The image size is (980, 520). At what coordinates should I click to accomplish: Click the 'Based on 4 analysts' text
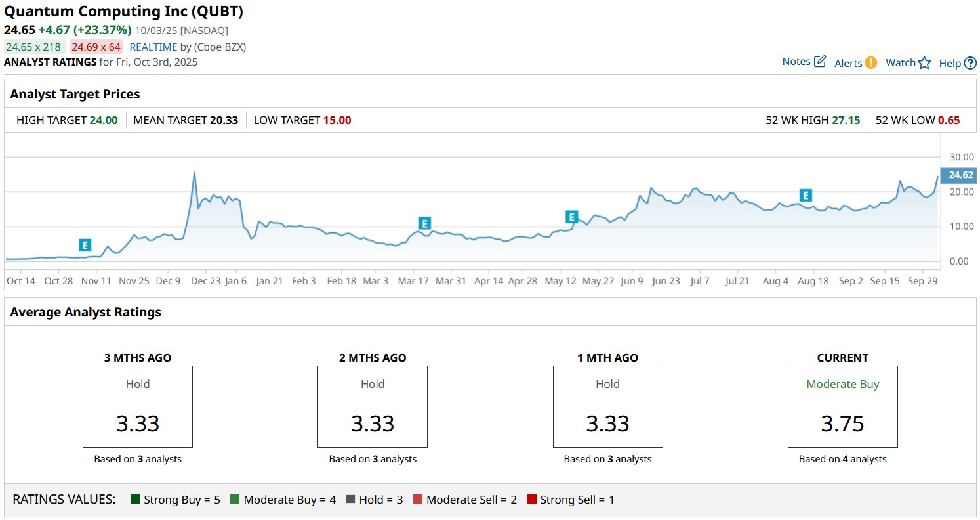(x=843, y=459)
